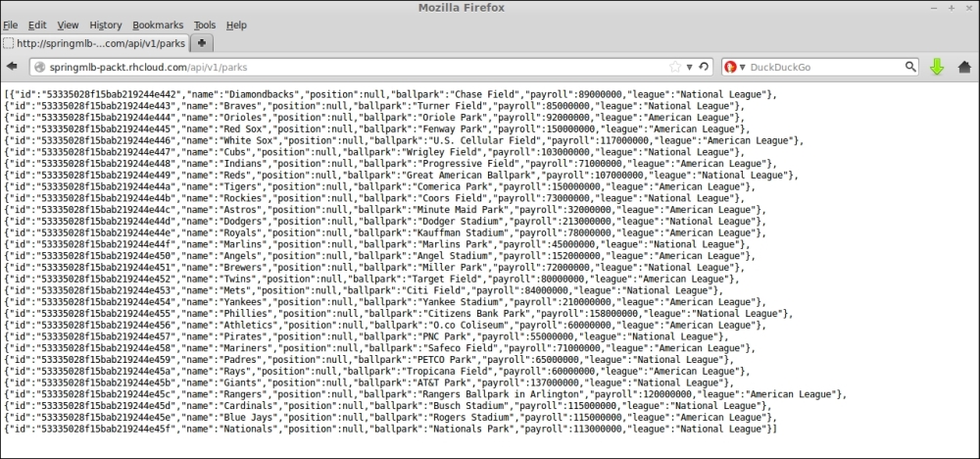Close the Firefox window
Image resolution: width=980 pixels, height=459 pixels.
point(968,8)
